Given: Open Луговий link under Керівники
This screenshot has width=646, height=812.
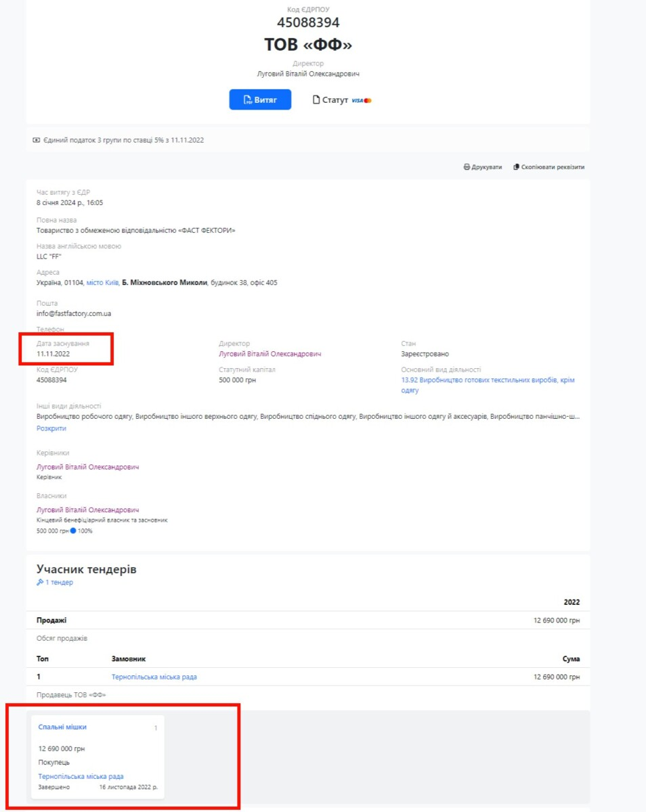Looking at the screenshot, I should (87, 467).
